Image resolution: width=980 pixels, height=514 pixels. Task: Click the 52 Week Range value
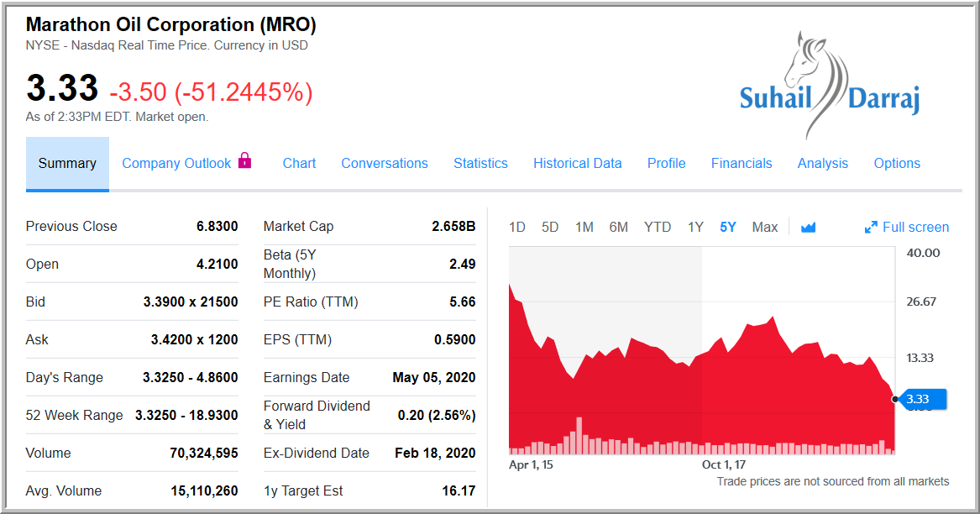point(187,415)
